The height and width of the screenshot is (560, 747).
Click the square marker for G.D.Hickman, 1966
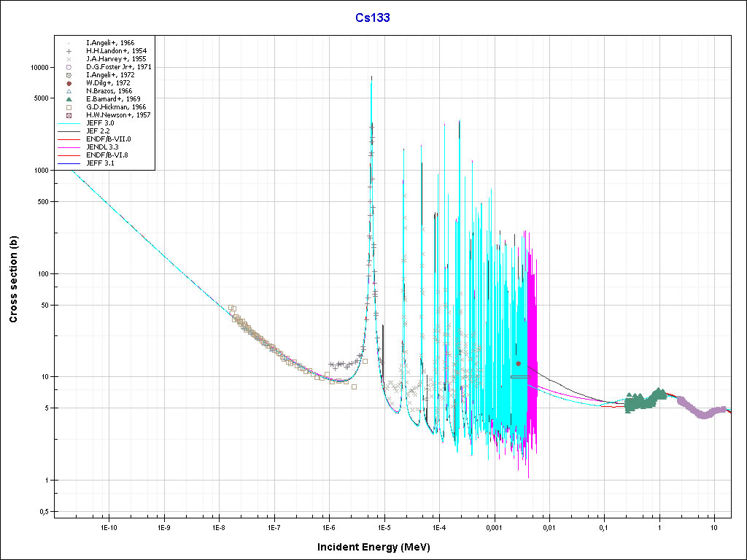coord(68,107)
